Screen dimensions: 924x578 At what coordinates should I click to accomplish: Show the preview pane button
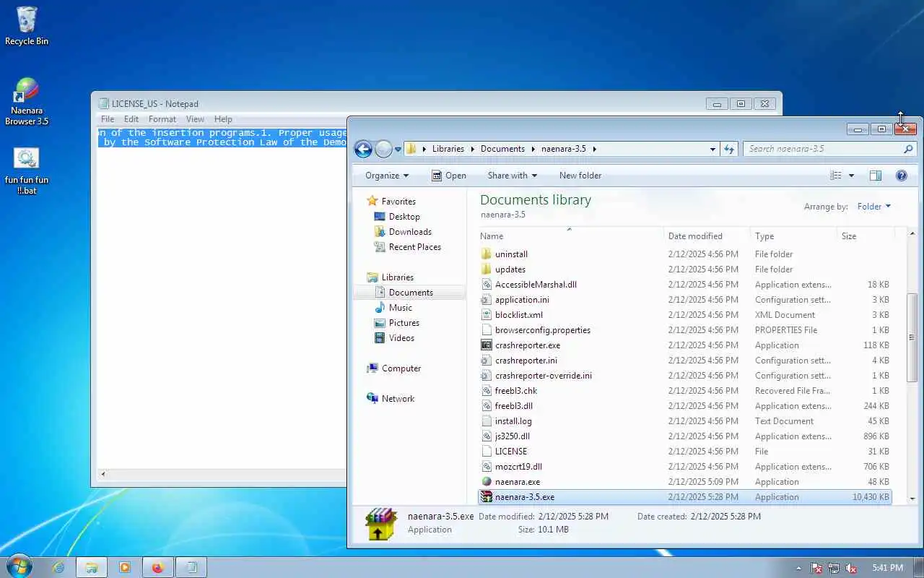click(x=875, y=176)
